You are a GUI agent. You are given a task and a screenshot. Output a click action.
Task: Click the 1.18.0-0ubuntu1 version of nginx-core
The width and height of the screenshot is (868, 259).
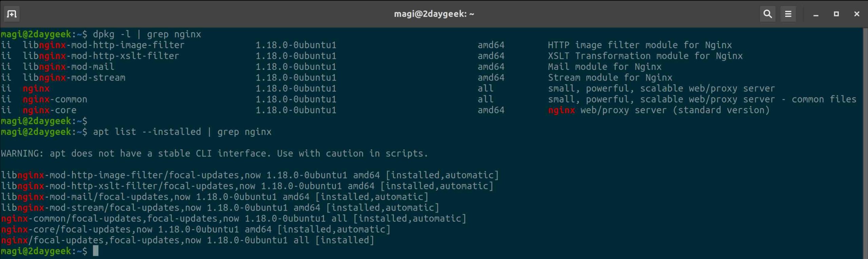tap(296, 110)
